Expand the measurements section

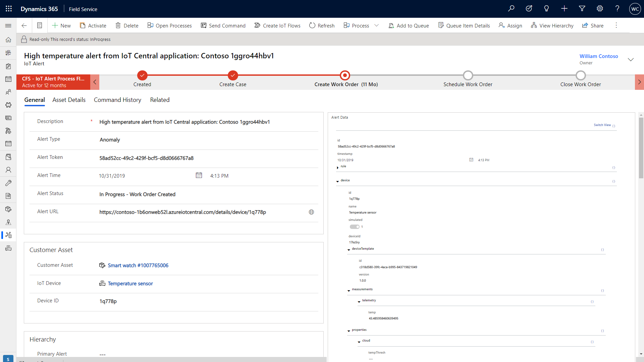[348, 290]
